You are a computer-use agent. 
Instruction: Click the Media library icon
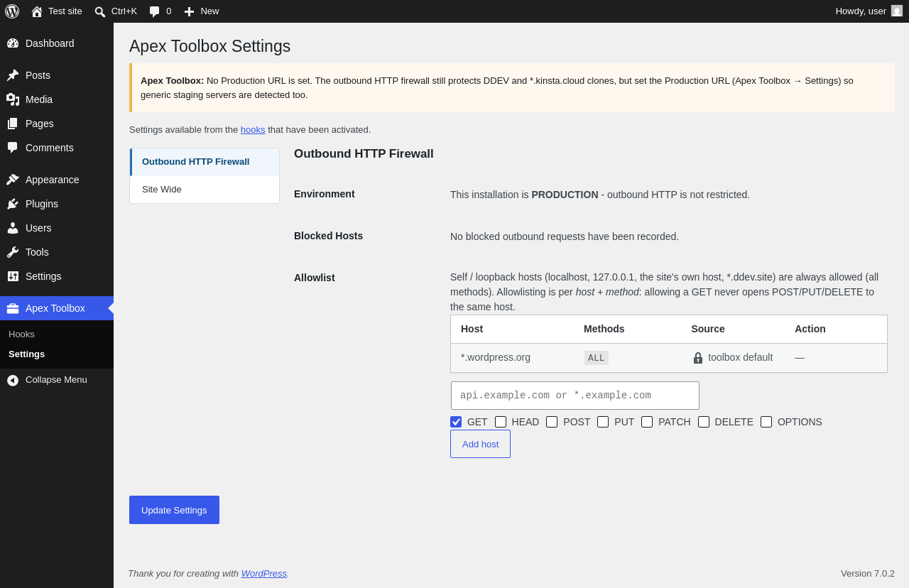13,99
